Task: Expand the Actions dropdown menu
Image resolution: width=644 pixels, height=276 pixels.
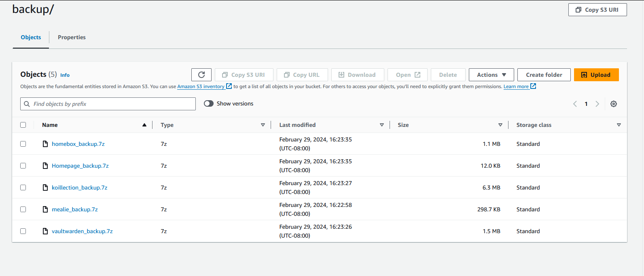Action: 491,75
